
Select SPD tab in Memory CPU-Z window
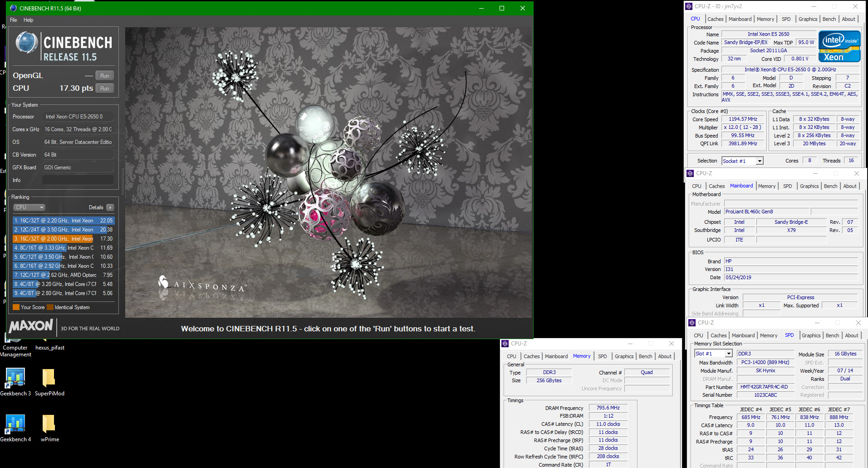pyautogui.click(x=602, y=356)
